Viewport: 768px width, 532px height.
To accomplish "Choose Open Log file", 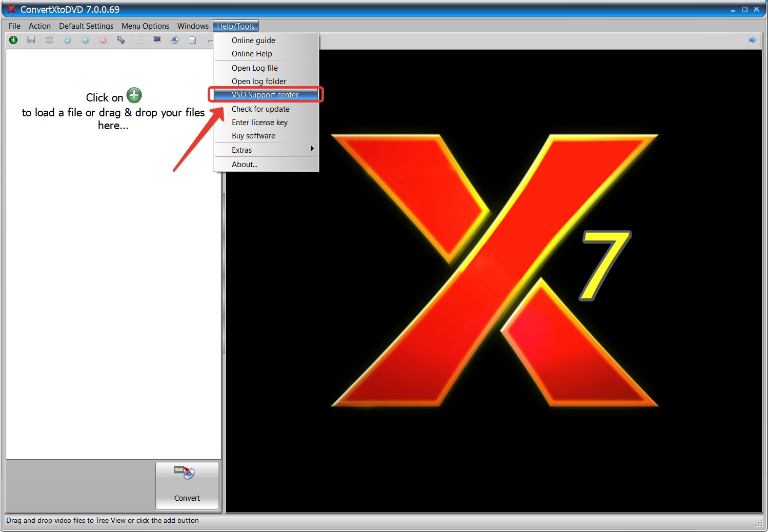I will pyautogui.click(x=266, y=68).
